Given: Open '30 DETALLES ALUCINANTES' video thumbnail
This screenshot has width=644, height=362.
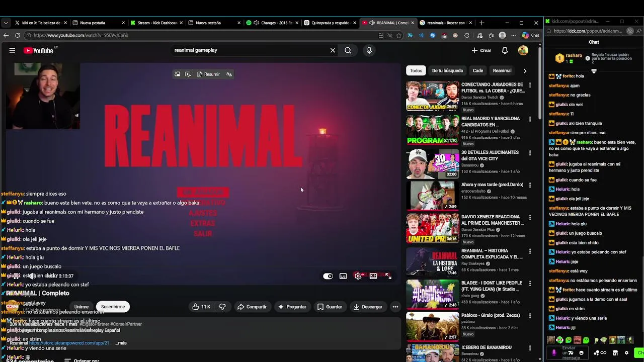Looking at the screenshot, I should click(432, 163).
